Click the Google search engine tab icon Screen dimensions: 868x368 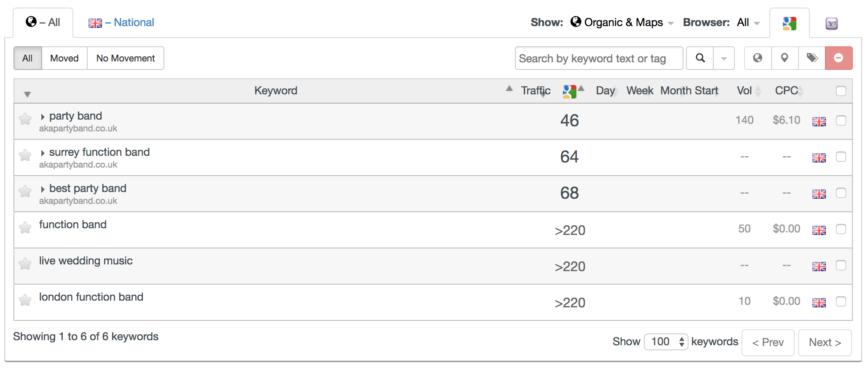point(789,23)
